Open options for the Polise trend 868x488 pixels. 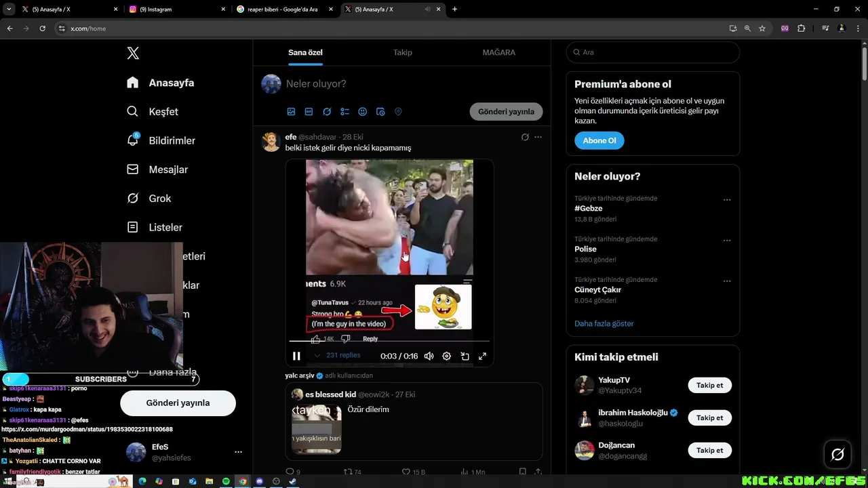tap(727, 241)
